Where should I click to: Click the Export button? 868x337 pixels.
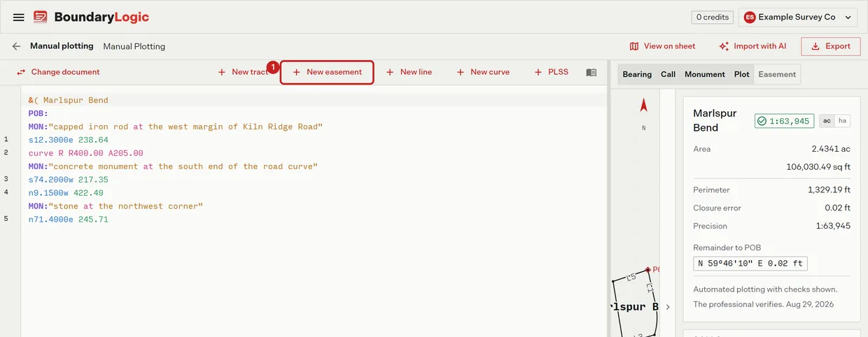pos(830,46)
